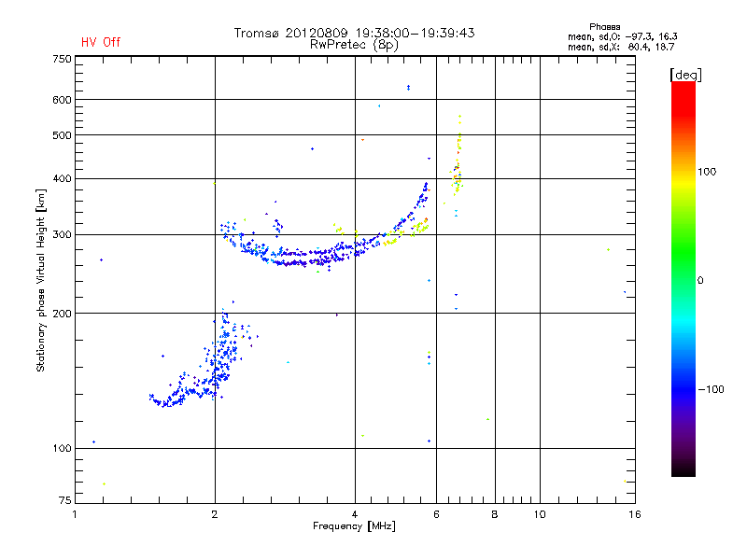Viewport: 747px width, 560px height.
Task: Click the 'Frequency [MHz]' axis label
Action: 354,526
